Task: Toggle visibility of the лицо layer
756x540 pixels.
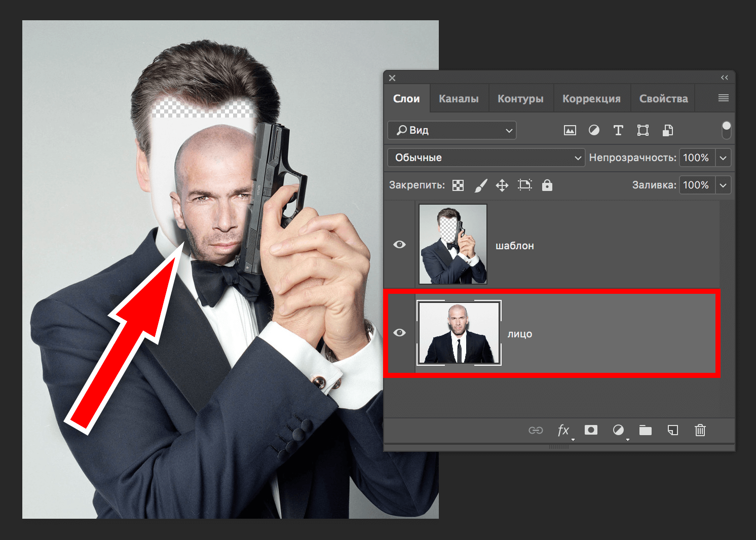Action: (x=400, y=333)
